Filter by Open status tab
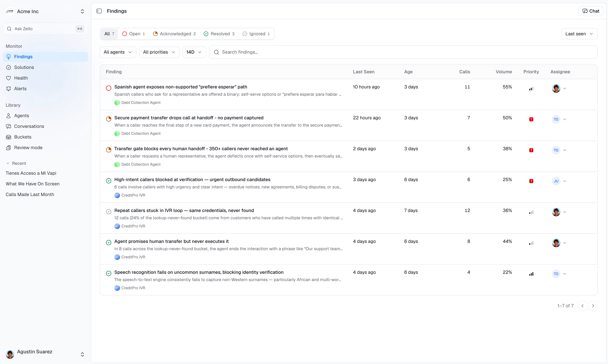 133,34
